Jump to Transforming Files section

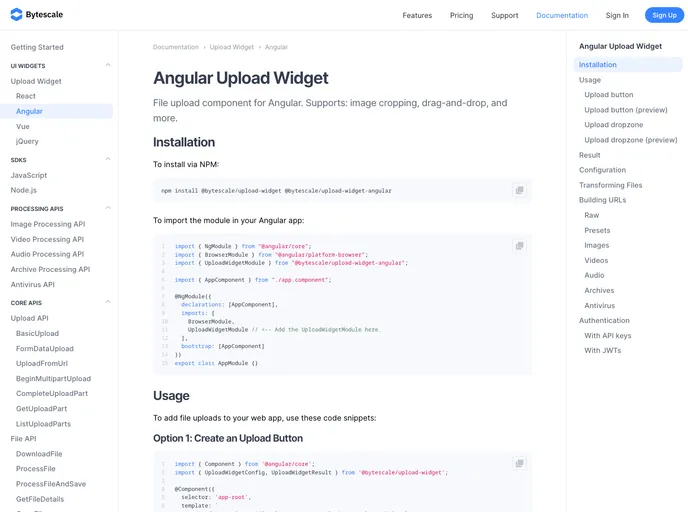click(610, 185)
